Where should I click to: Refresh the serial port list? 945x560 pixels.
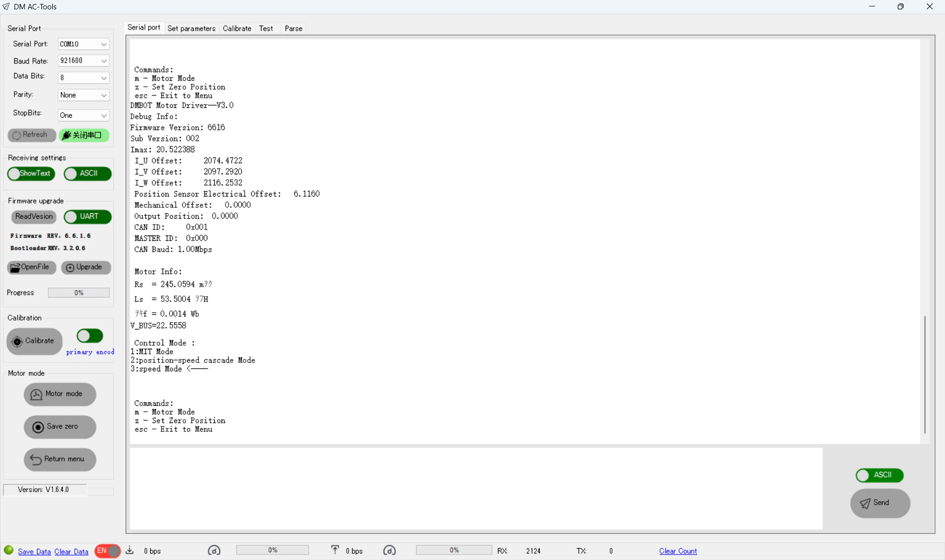32,135
